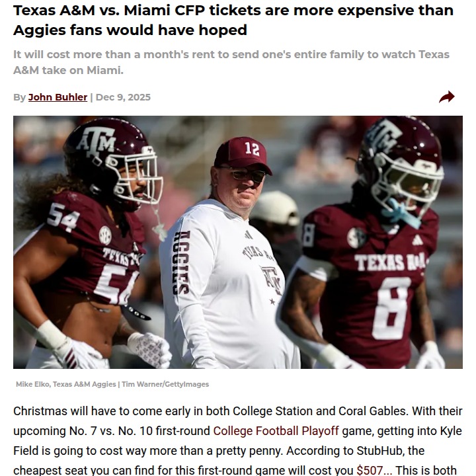Click the By label in the byline
The image size is (476, 476).
(19, 97)
